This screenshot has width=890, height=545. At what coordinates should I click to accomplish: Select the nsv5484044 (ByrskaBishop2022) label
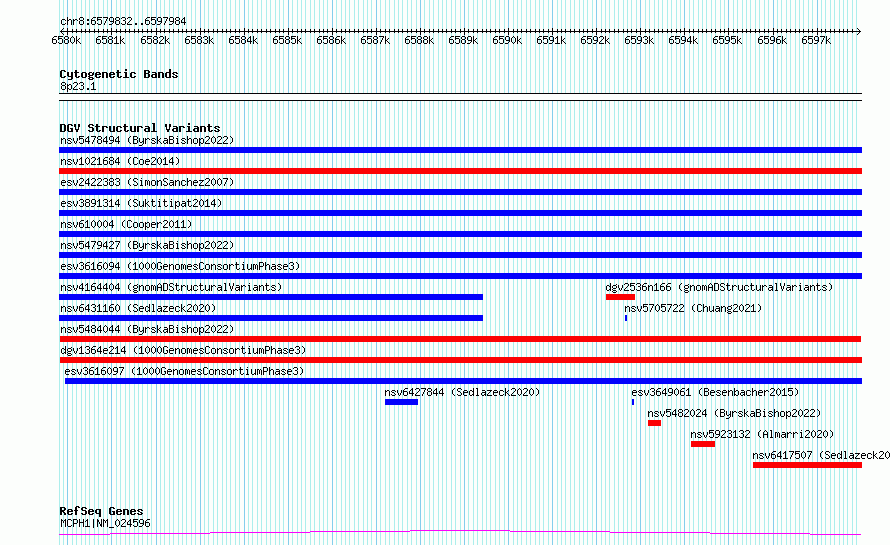147,329
